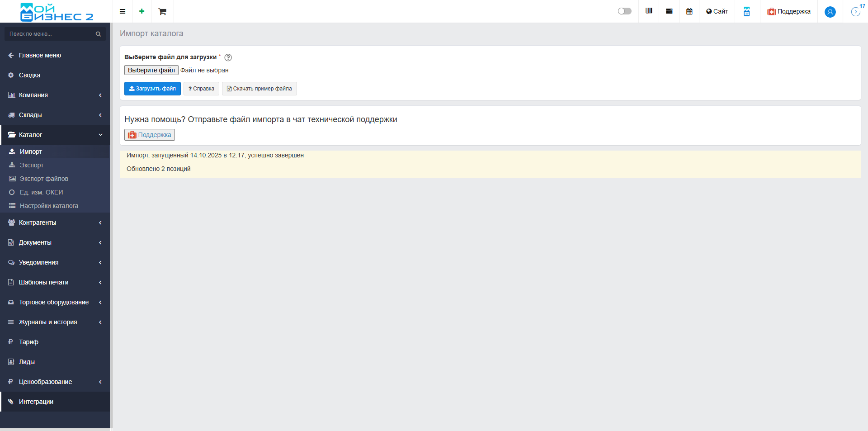Click the Поиск по меню search field
868x431 pixels.
[50, 34]
